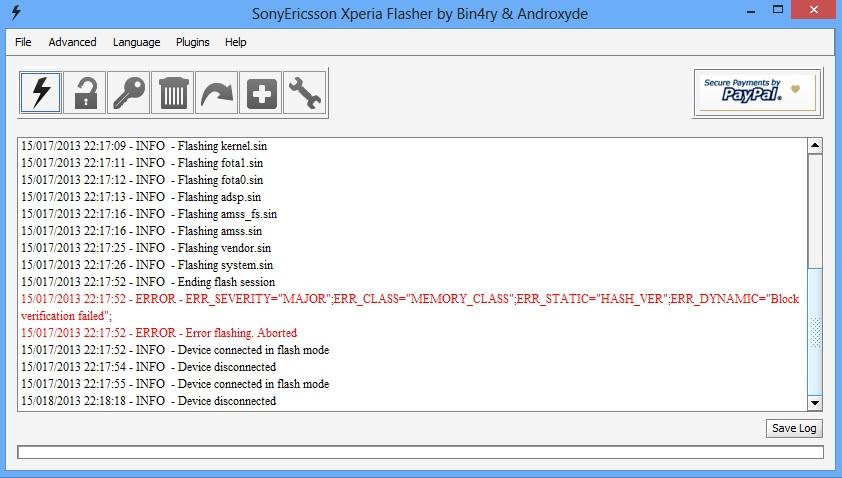Select the 'Ending flash session' log line
Image resolution: width=842 pixels, height=478 pixels.
pyautogui.click(x=148, y=282)
